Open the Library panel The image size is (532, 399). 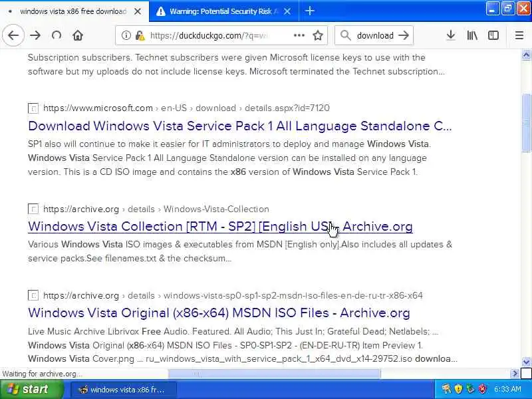472,35
